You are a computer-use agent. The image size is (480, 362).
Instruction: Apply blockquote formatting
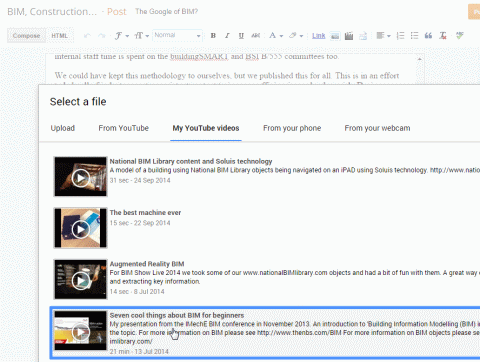(x=428, y=36)
